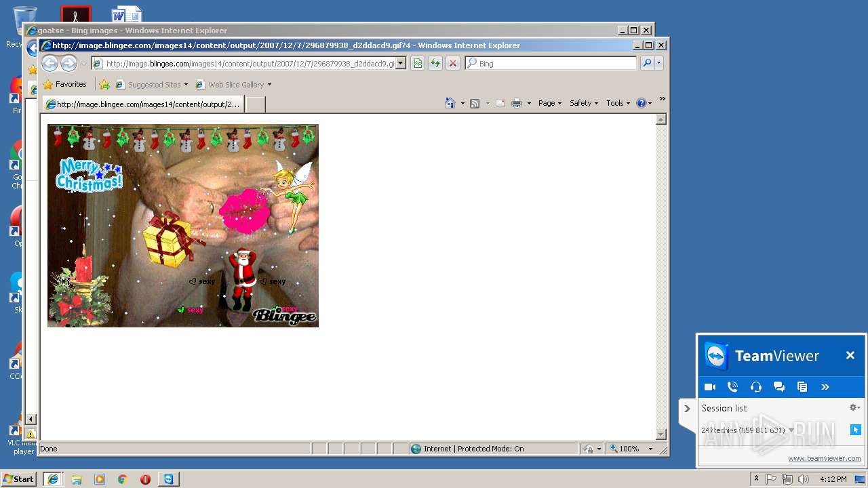Image resolution: width=868 pixels, height=488 pixels.
Task: Close the TeamViewer panel
Action: (850, 355)
